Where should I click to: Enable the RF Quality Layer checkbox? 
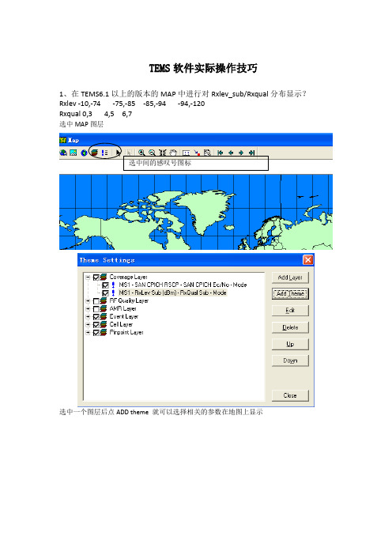coord(96,301)
